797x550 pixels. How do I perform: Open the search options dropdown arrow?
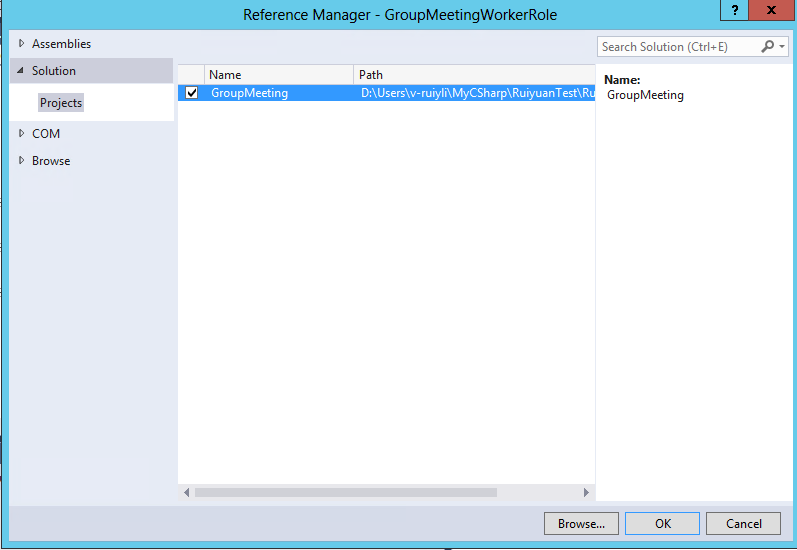(782, 47)
